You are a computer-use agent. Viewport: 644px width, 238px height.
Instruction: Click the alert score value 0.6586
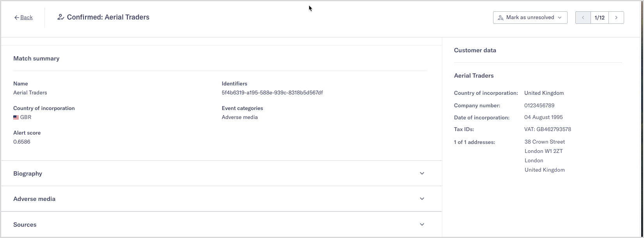(x=22, y=142)
